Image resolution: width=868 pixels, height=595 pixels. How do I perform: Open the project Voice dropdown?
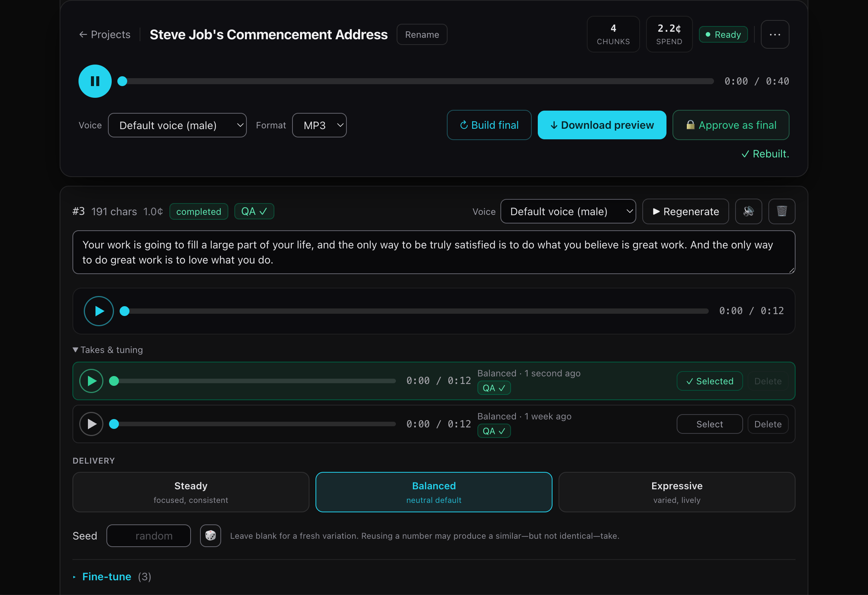coord(177,125)
